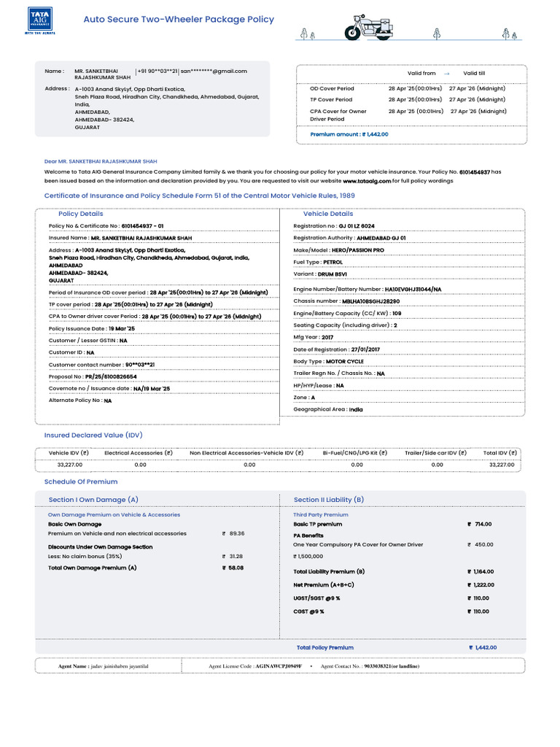Click the 'Dear MR. SANKETBHAI RAJASHKUMAR SHAH' greeting
The width and height of the screenshot is (560, 747).
[101, 161]
